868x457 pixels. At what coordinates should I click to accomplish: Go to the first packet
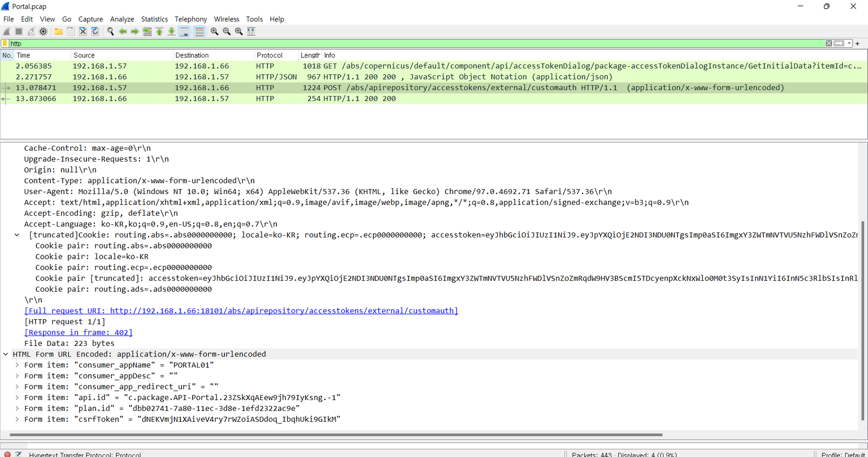point(159,31)
